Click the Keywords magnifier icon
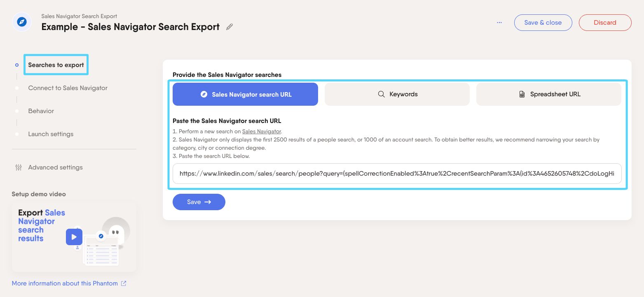 click(x=381, y=94)
